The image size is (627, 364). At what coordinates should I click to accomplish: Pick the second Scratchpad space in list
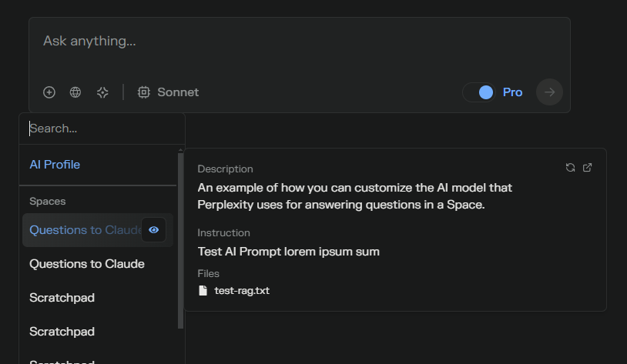point(62,332)
